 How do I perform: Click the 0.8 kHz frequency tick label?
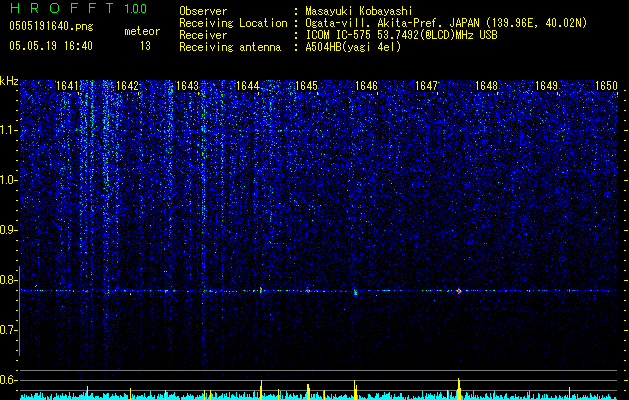tap(9, 280)
